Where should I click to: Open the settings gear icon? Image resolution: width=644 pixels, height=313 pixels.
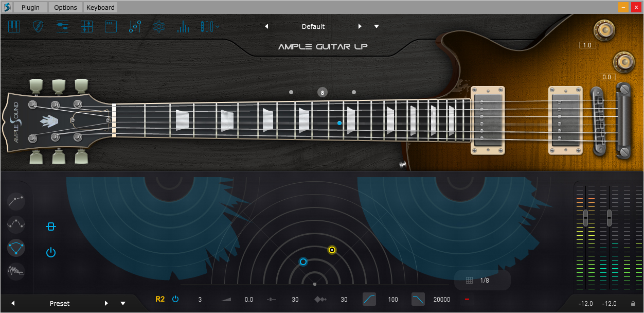coord(159,26)
